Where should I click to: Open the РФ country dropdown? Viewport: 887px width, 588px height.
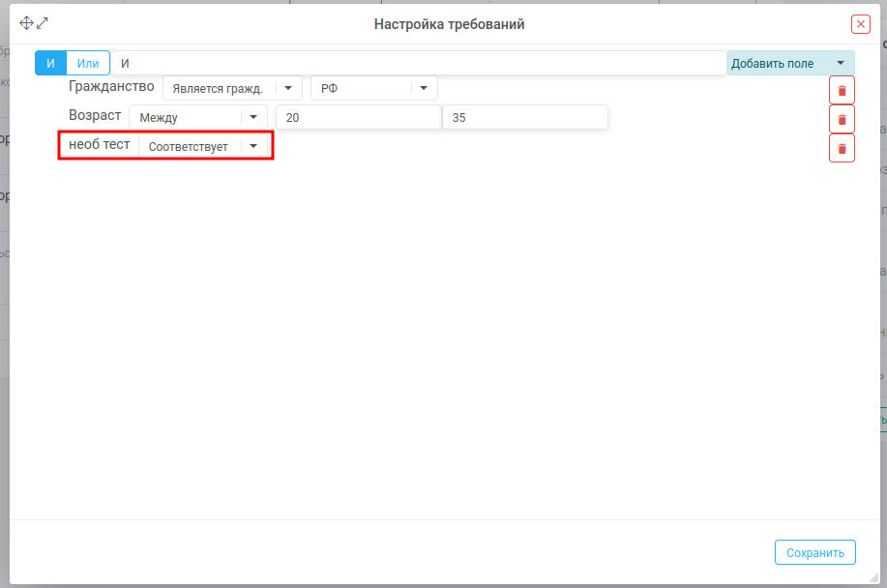pyautogui.click(x=373, y=88)
